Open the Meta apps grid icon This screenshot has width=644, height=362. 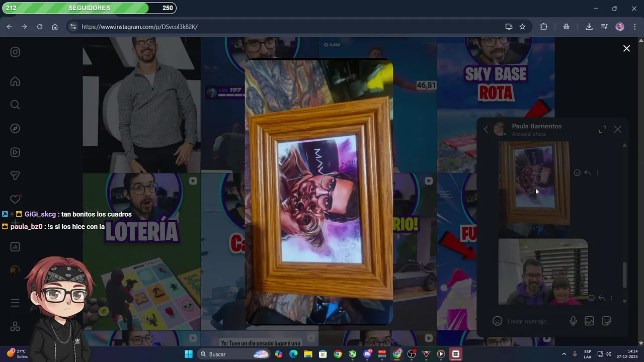coord(15,326)
